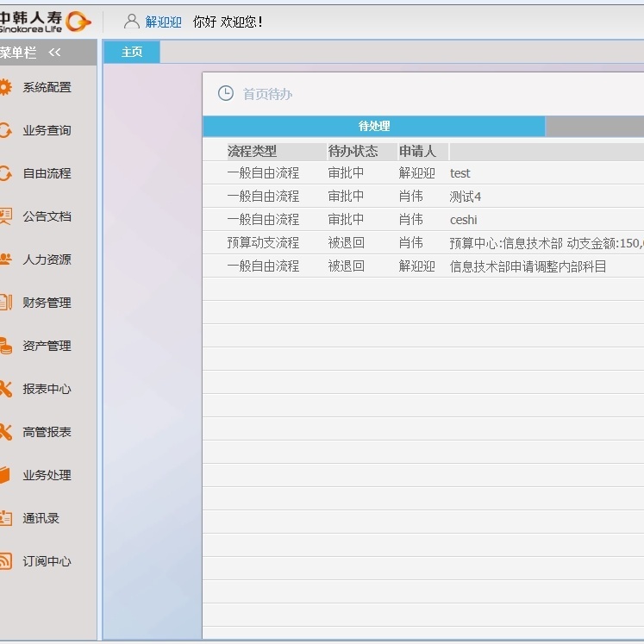The width and height of the screenshot is (644, 644).
Task: Collapse the menu bar with the double chevron
Action: 54,53
